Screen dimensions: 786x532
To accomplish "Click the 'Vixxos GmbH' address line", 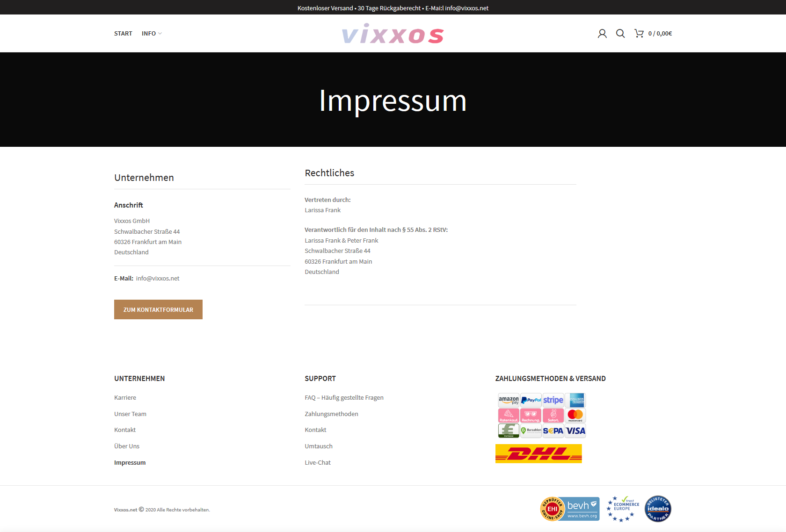I will click(132, 221).
